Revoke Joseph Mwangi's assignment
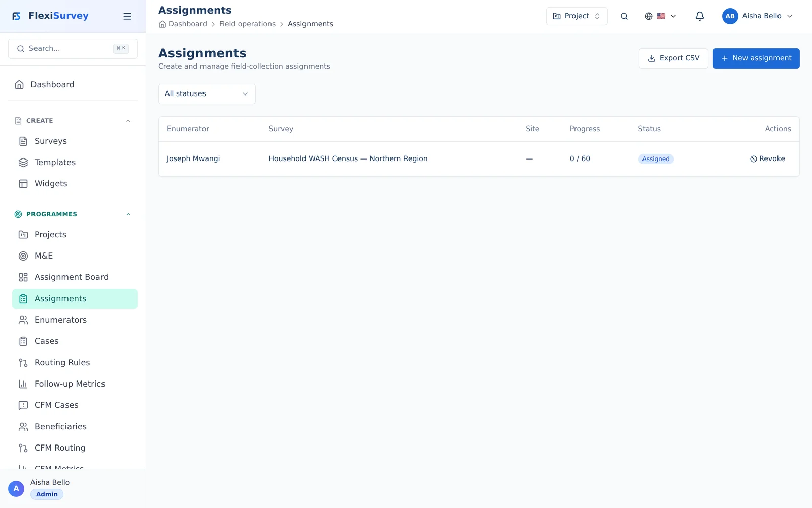812x508 pixels. pyautogui.click(x=767, y=159)
